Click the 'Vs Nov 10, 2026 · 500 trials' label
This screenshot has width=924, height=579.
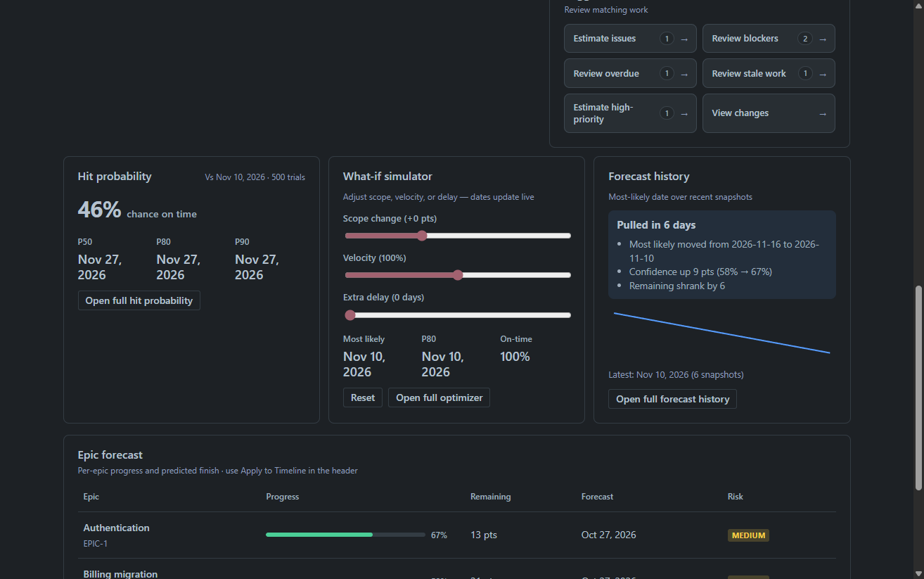pos(255,177)
